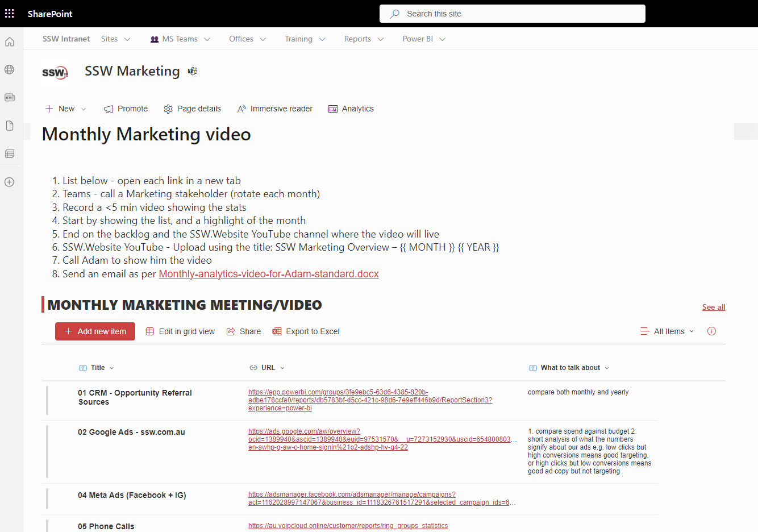The image size is (758, 532).
Task: Click the Add new item button
Action: pyautogui.click(x=95, y=331)
